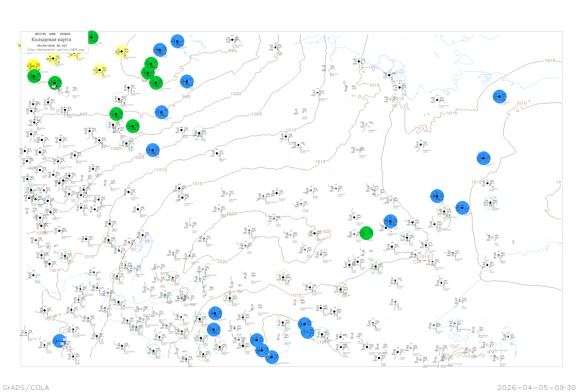Screen dimensions: 588x392
Task: Click the Усть-Нера station plot
Action: pos(488,183)
